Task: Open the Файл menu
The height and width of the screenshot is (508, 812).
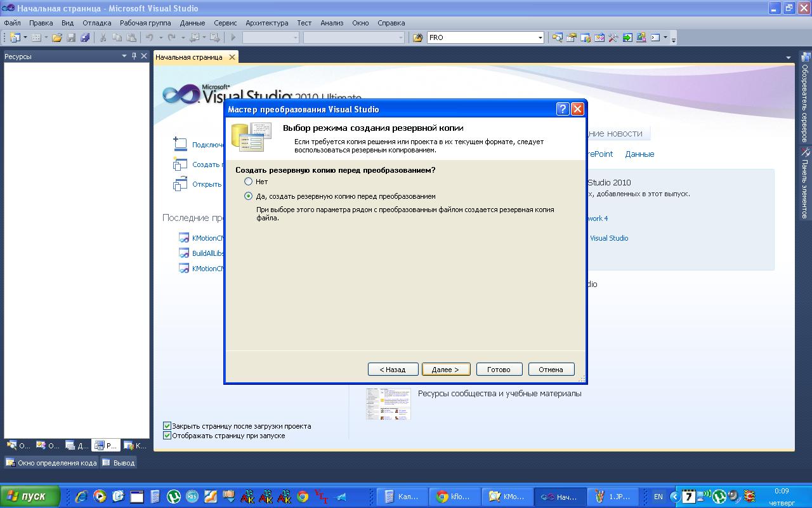Action: coord(12,23)
